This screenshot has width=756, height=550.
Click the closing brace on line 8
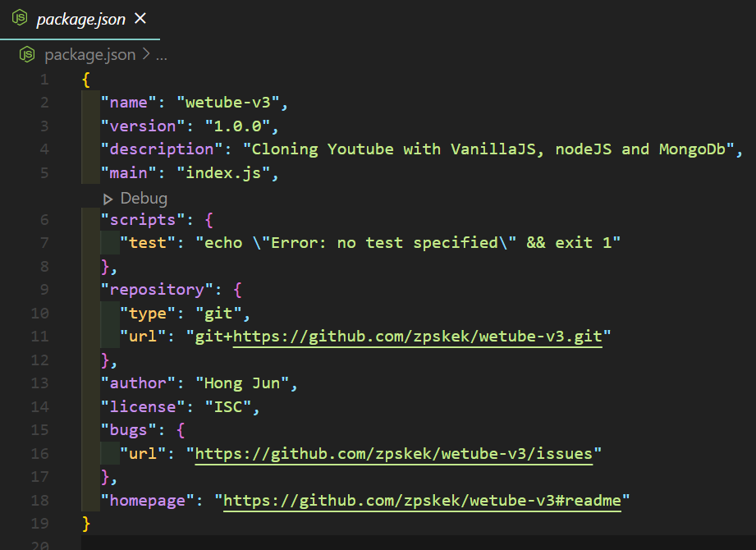(x=105, y=267)
